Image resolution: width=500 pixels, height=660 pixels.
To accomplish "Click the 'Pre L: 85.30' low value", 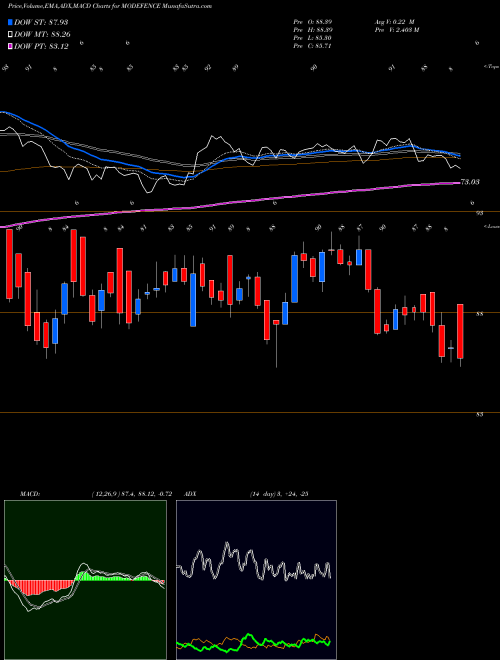I will pyautogui.click(x=313, y=38).
